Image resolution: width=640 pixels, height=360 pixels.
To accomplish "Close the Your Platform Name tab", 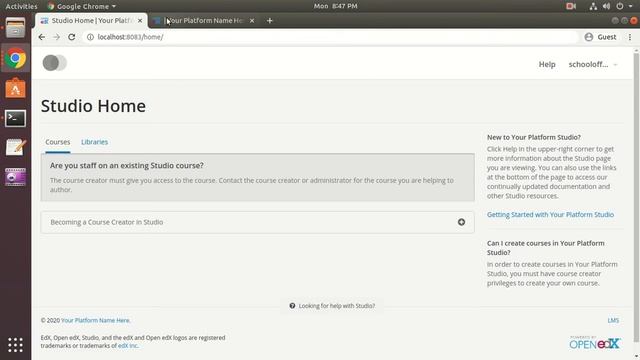I will pyautogui.click(x=252, y=20).
